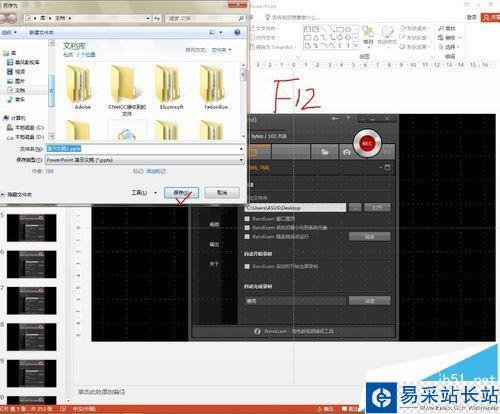500x414 pixels.
Task: Click the change view icon in the dialog toolbar
Action: pos(212,32)
